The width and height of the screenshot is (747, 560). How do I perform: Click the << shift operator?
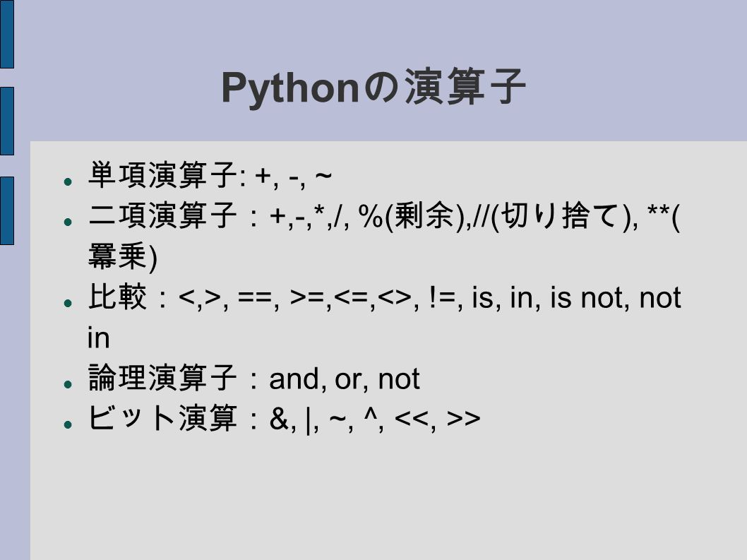pos(412,419)
